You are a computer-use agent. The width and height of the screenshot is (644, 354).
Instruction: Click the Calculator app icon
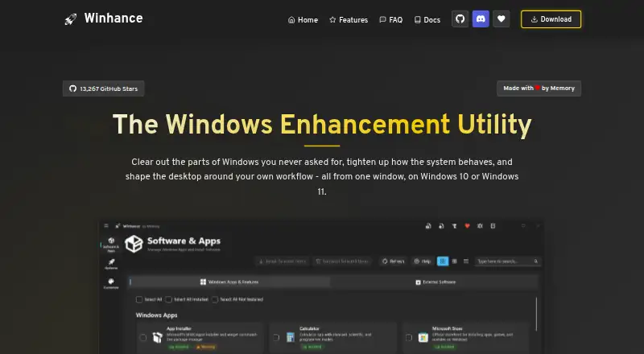(x=291, y=338)
